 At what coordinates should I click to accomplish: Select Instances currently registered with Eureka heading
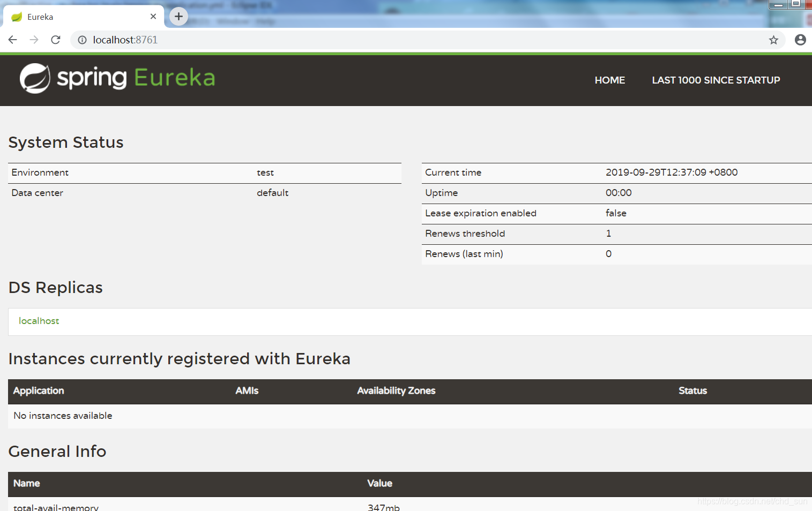[180, 359]
